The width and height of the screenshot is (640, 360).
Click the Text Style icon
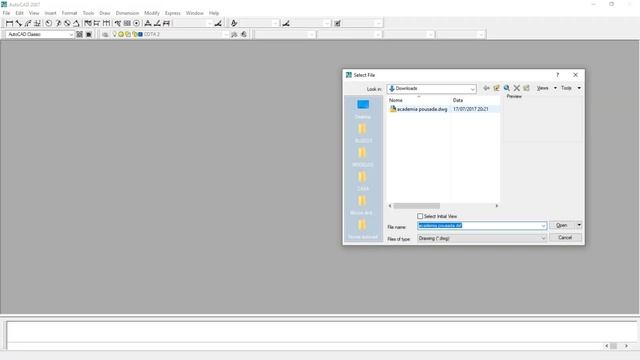[x=234, y=23]
